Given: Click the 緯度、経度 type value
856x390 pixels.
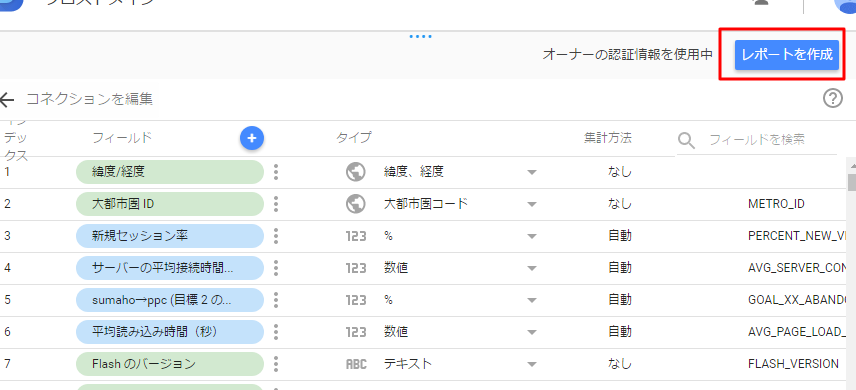Looking at the screenshot, I should click(x=413, y=172).
